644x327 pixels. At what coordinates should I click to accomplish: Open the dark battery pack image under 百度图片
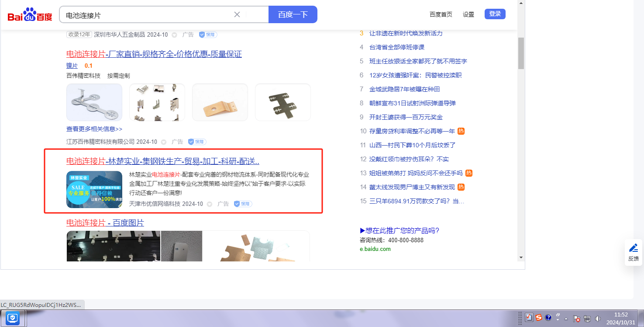(x=114, y=246)
